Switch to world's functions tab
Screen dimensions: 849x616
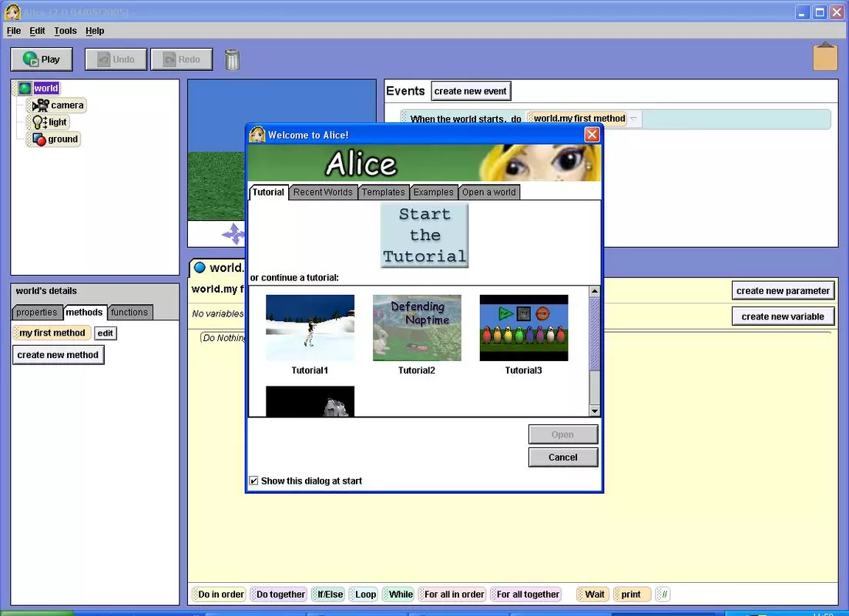pyautogui.click(x=129, y=313)
